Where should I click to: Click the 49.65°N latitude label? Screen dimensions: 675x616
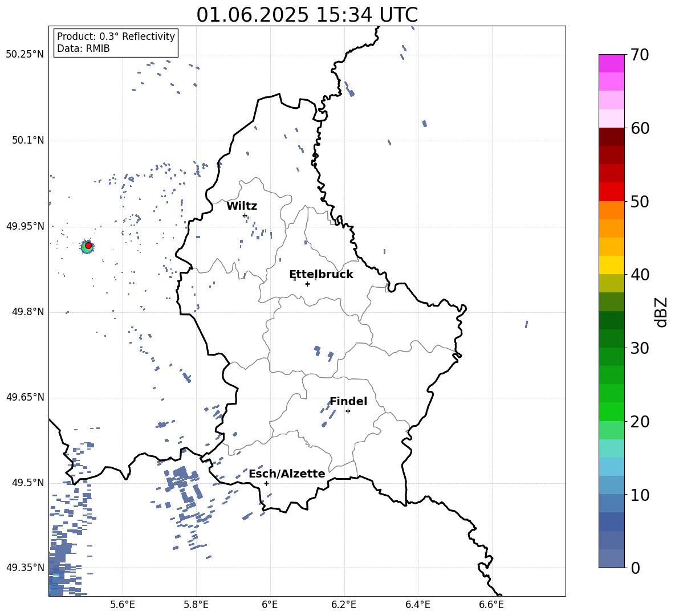pos(25,397)
